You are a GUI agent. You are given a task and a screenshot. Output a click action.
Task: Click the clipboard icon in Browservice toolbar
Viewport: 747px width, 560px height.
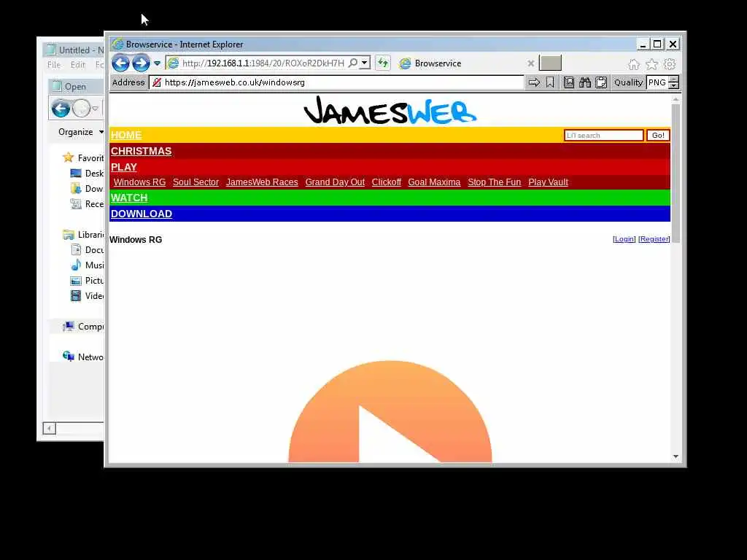[x=601, y=82]
